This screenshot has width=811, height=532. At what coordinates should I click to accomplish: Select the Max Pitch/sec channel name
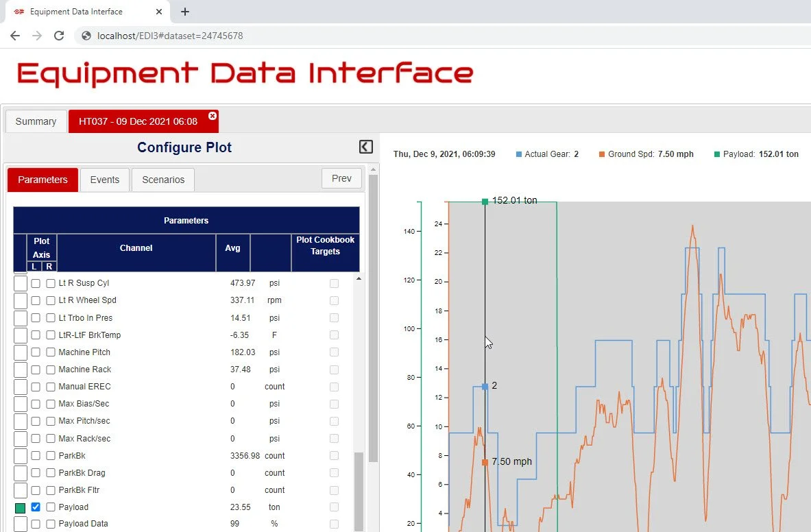click(84, 421)
